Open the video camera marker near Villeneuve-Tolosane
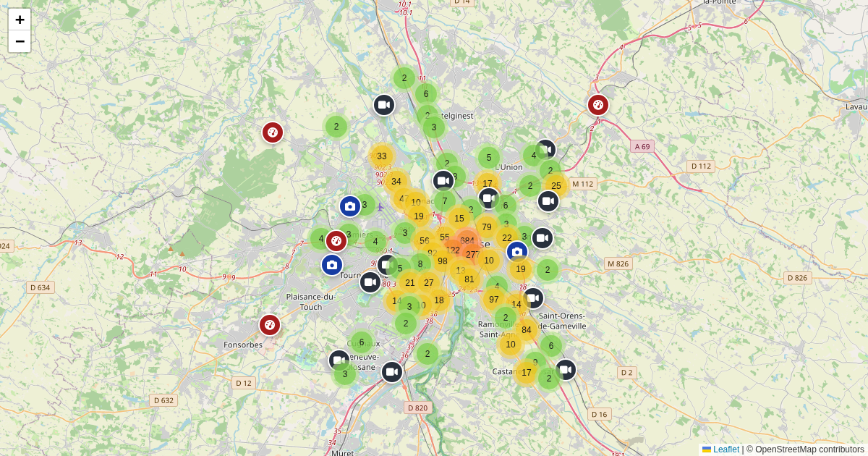 (339, 360)
